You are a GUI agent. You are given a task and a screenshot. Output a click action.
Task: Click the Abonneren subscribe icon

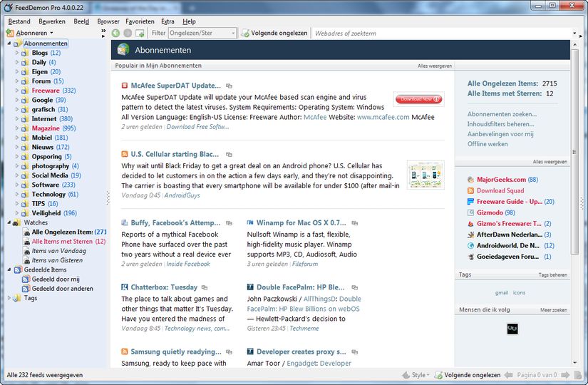coord(10,33)
